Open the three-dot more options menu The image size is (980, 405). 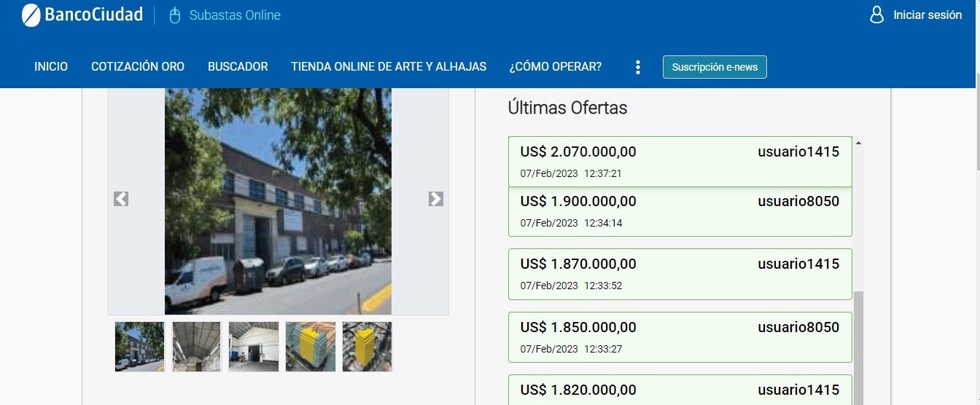(x=638, y=67)
